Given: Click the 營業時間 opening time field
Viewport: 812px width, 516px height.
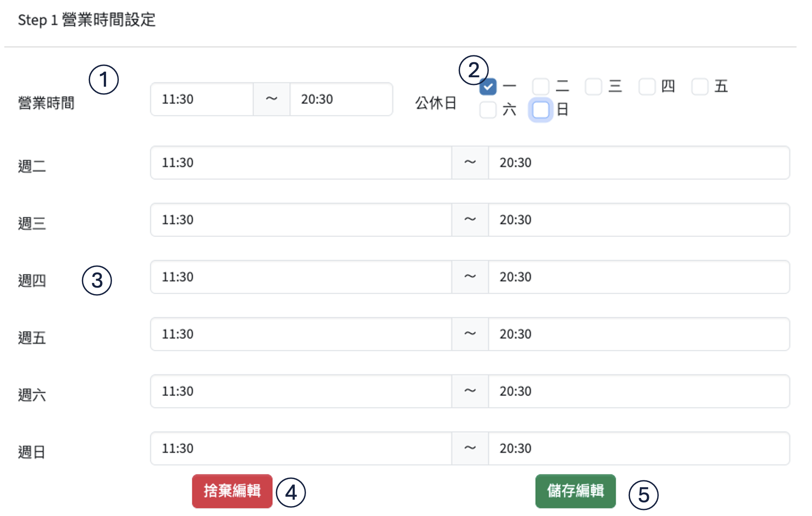Looking at the screenshot, I should click(202, 99).
